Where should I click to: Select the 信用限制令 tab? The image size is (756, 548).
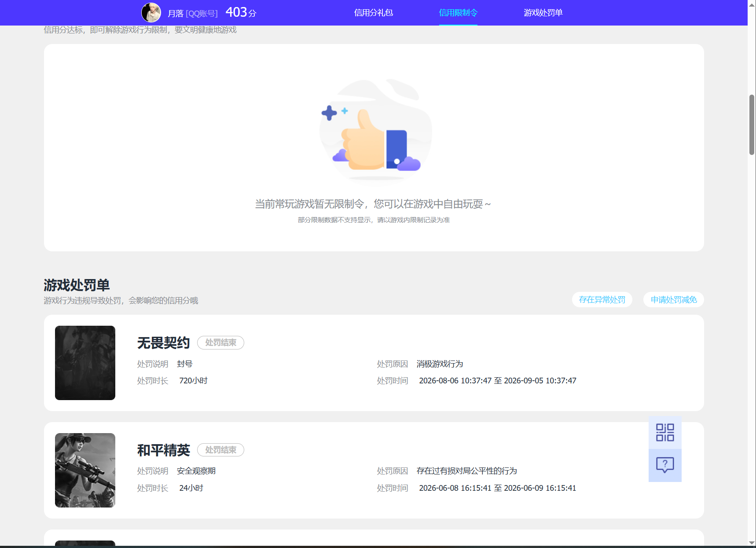click(x=458, y=13)
